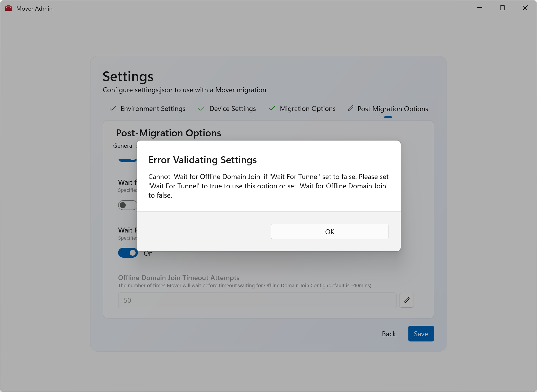Viewport: 537px width, 392px height.
Task: Click the Offline Domain Join Timeout Attempts field
Action: point(257,300)
